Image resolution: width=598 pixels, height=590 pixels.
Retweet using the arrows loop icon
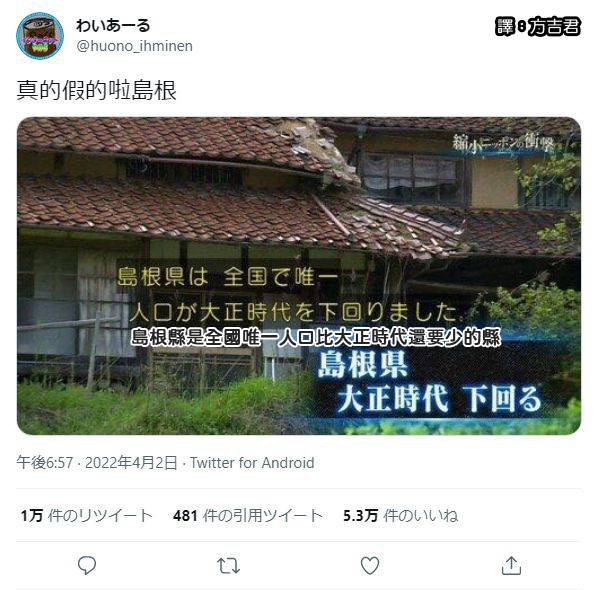(x=228, y=566)
